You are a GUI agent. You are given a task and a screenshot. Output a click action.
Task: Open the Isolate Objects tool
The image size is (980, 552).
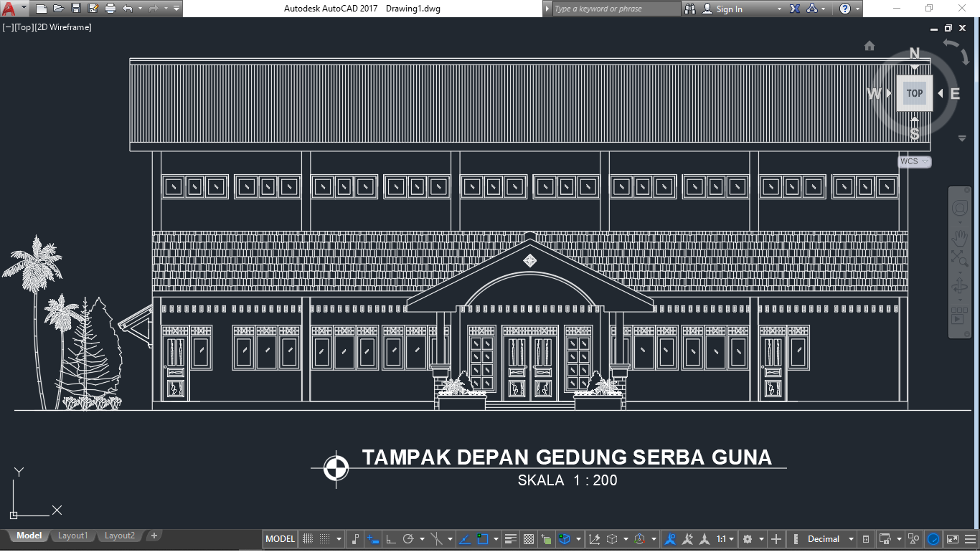(x=913, y=538)
